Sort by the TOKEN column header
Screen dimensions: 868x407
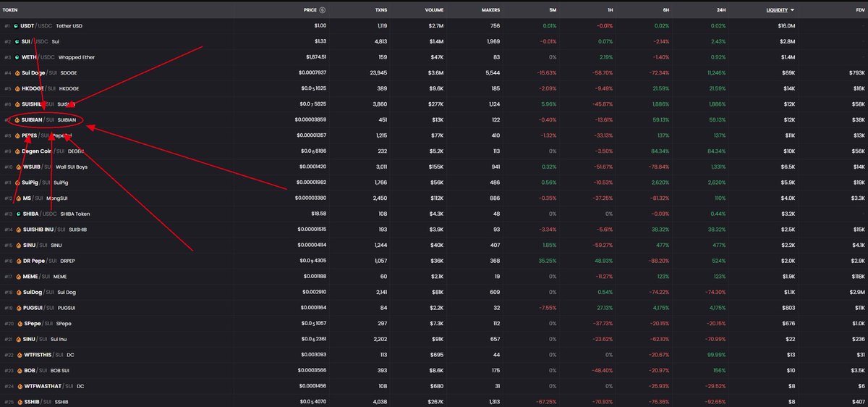point(11,10)
